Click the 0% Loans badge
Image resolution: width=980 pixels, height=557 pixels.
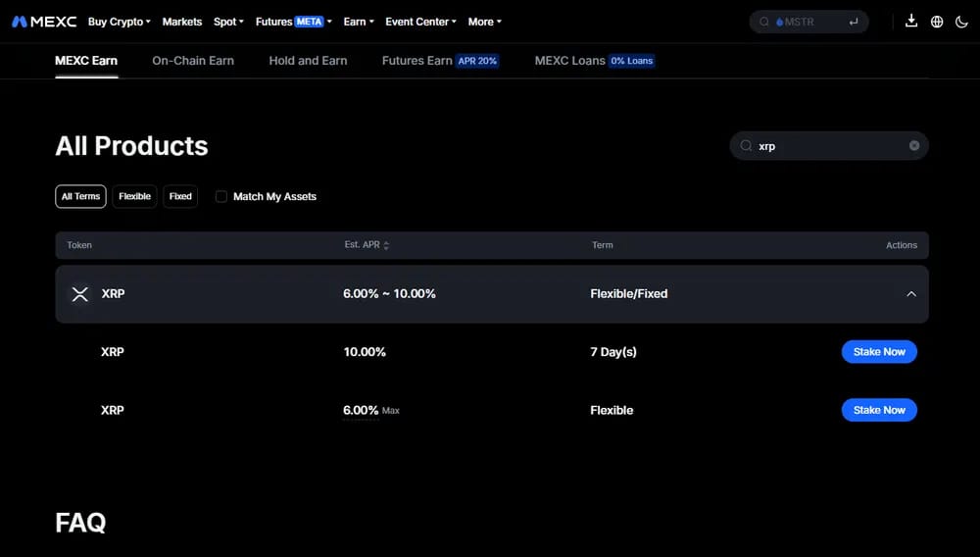tap(632, 61)
